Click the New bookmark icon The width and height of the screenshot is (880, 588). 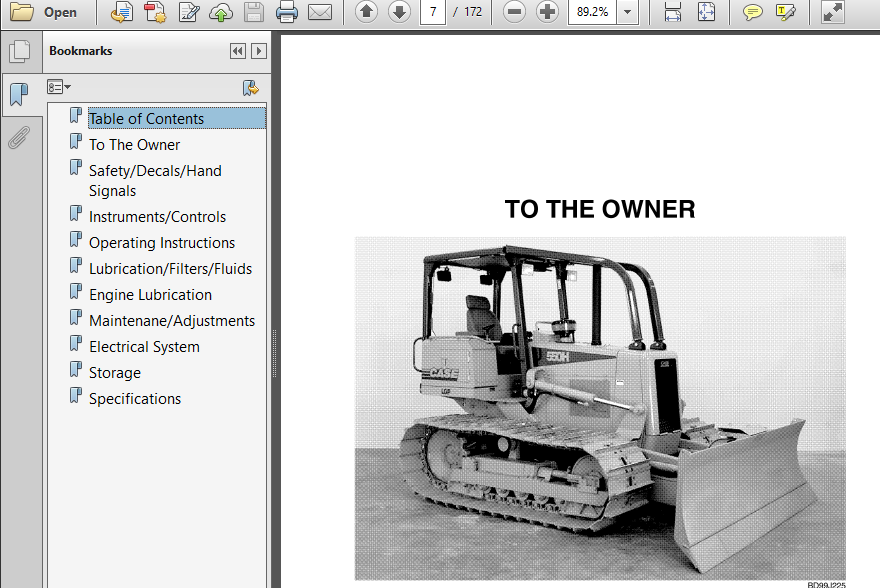pyautogui.click(x=250, y=88)
